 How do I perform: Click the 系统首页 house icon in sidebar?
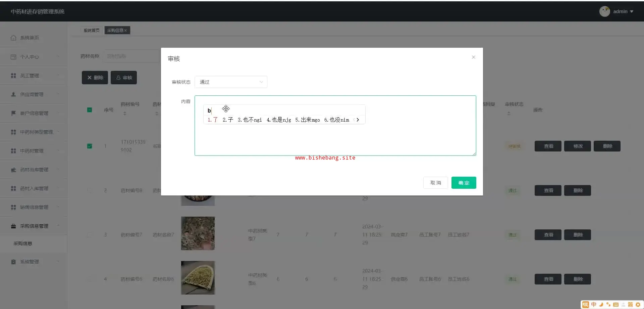(13, 38)
